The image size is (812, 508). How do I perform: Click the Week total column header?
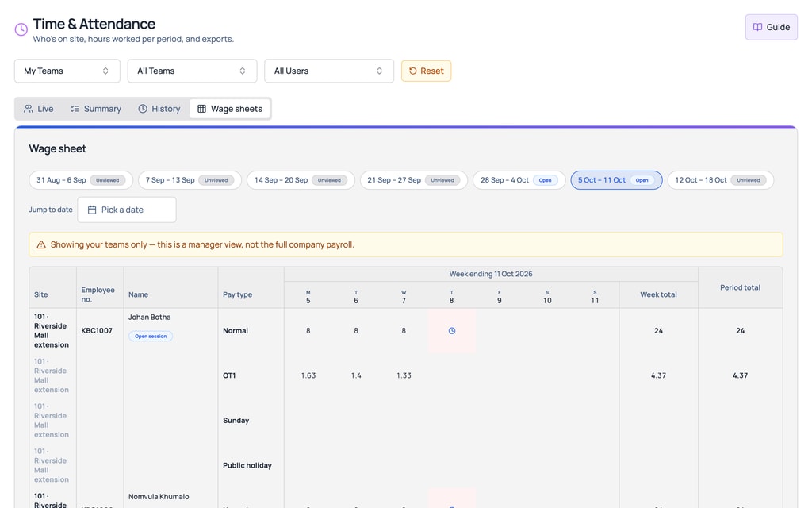[x=658, y=295]
